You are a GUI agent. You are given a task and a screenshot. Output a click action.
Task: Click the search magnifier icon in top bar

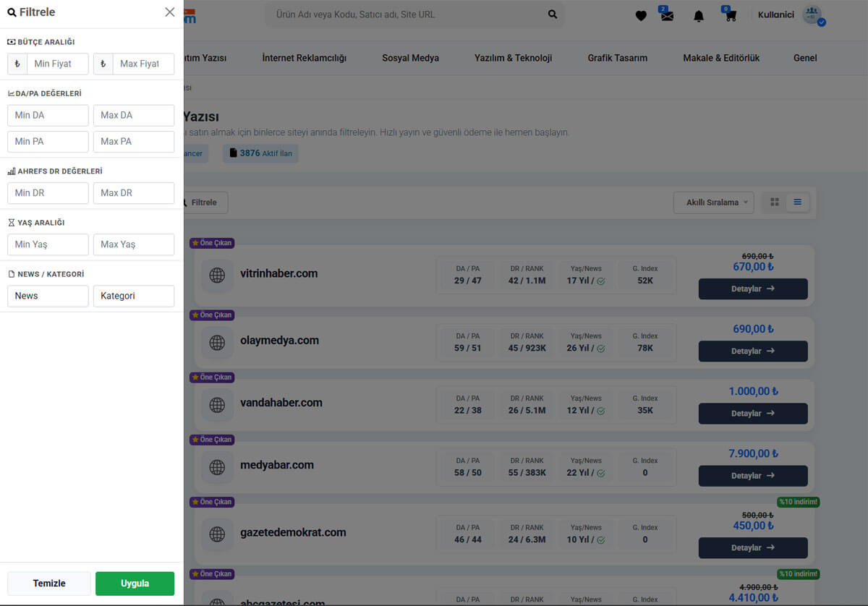[x=553, y=14]
